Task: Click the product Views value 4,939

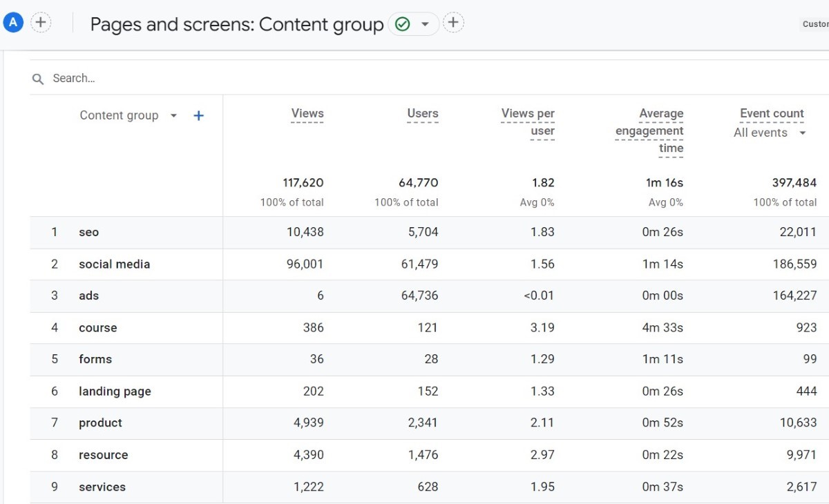Action: click(x=309, y=423)
